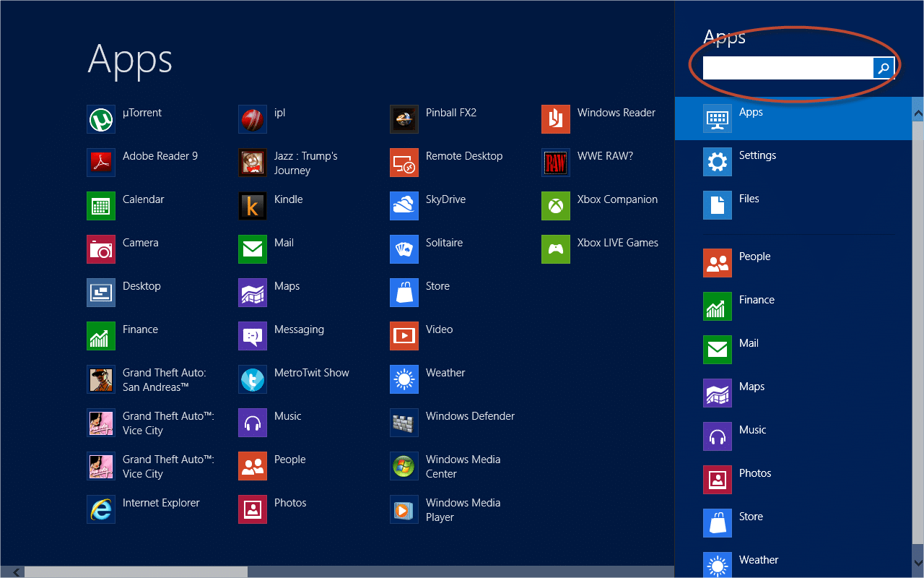Click the search magnifier button
The width and height of the screenshot is (924, 578).
(883, 68)
